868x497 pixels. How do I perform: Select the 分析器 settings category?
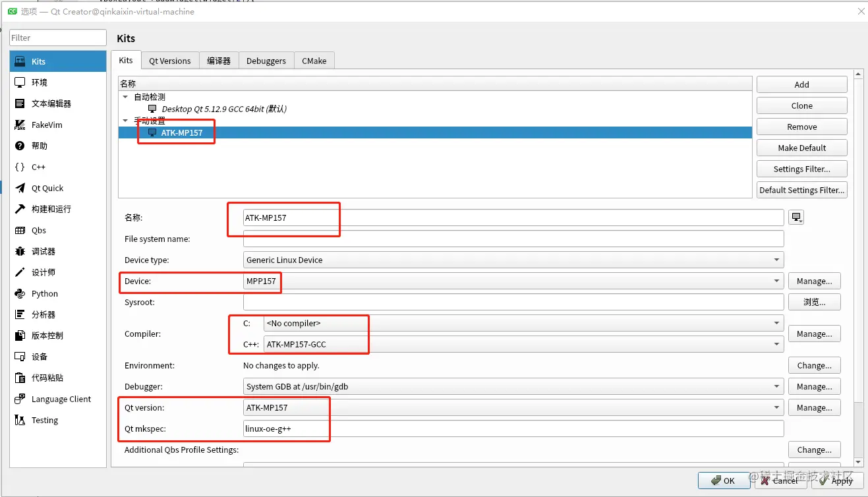pyautogui.click(x=58, y=314)
